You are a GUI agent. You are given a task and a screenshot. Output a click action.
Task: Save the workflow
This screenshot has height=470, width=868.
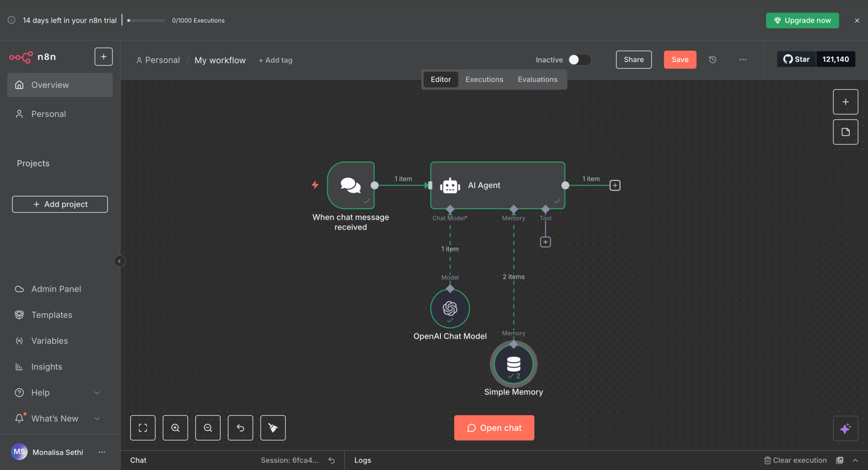(679, 60)
